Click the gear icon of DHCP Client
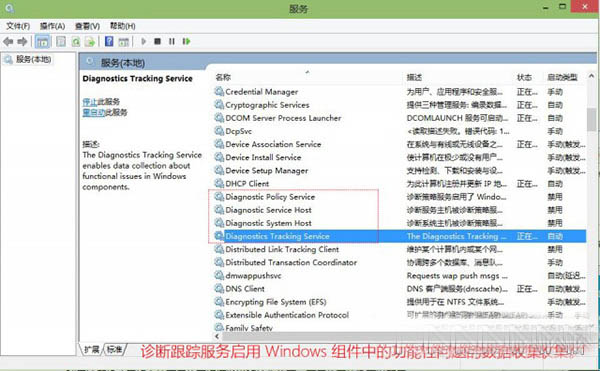 point(219,183)
